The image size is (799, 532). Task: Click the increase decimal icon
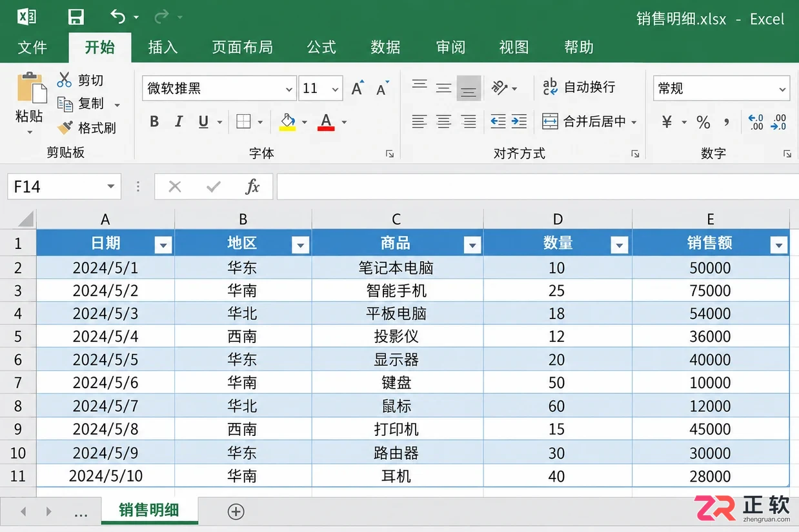click(756, 122)
